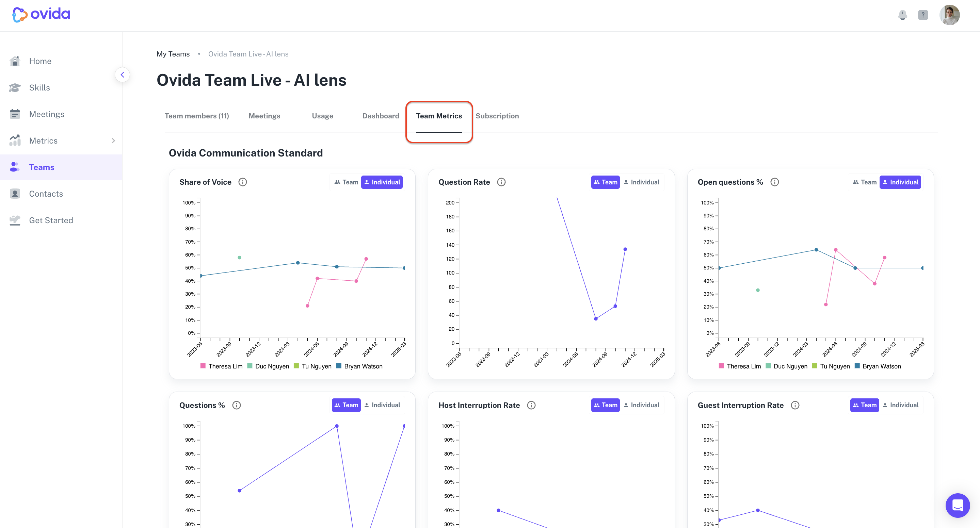This screenshot has width=980, height=528.
Task: Click Bryan Watson swatch in Open questions legend
Action: click(x=857, y=366)
